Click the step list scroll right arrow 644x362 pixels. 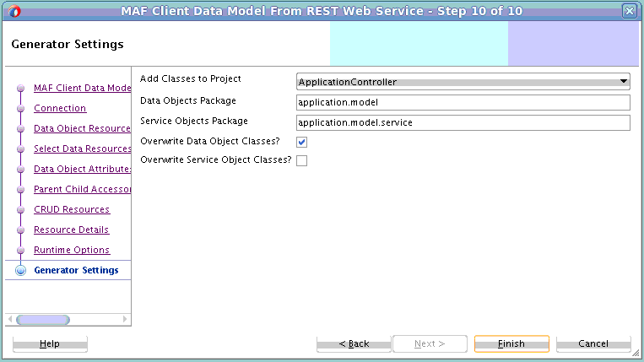(x=125, y=319)
